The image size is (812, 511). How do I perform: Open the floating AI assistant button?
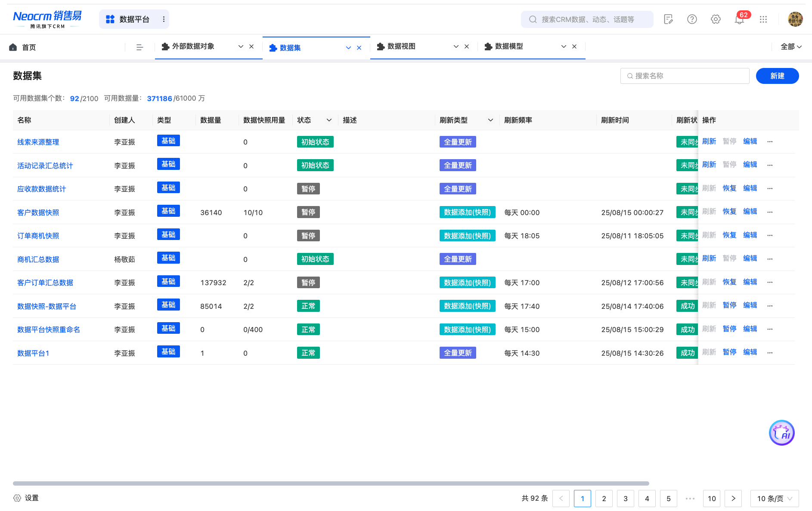[781, 433]
